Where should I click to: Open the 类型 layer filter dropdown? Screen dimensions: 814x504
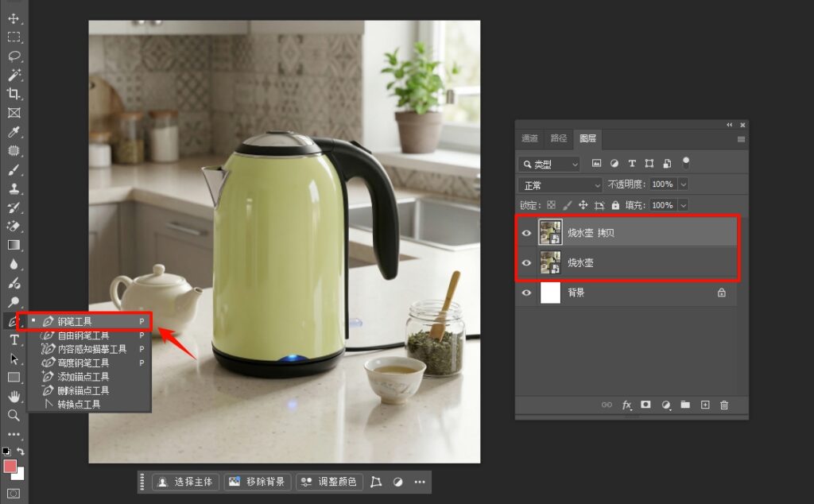click(x=549, y=165)
